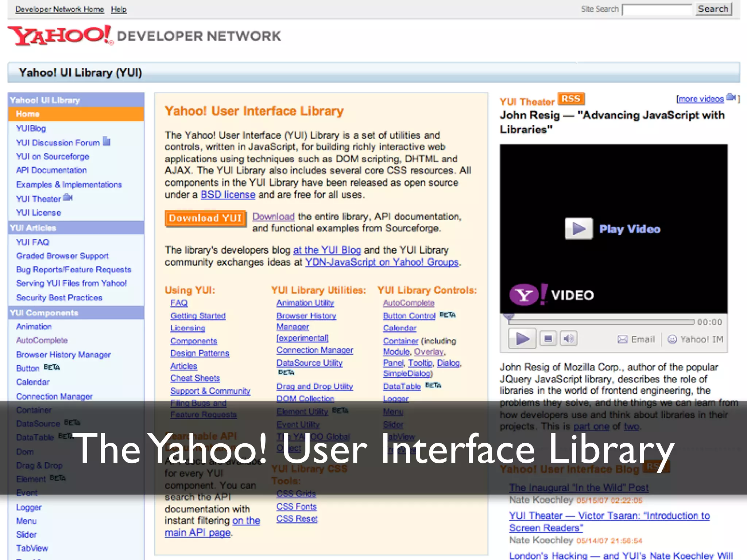Open the 'at the YUI Blog' link
This screenshot has height=560, width=747.
click(327, 250)
